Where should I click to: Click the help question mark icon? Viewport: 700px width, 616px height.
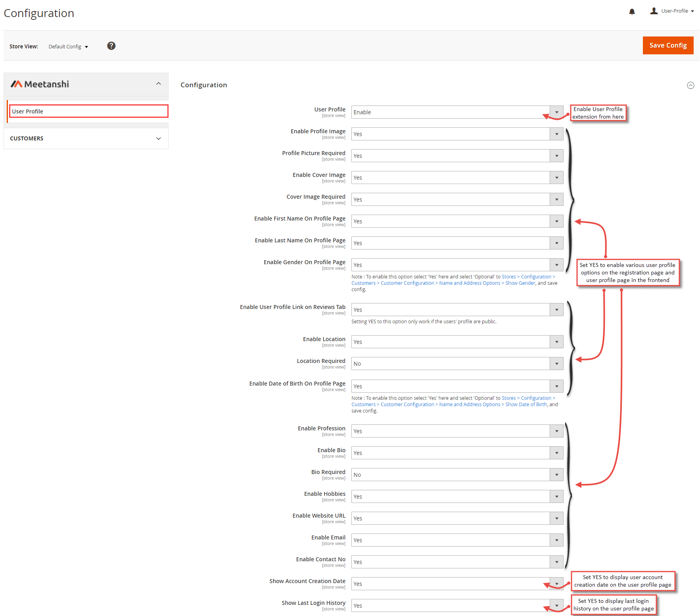tap(111, 46)
